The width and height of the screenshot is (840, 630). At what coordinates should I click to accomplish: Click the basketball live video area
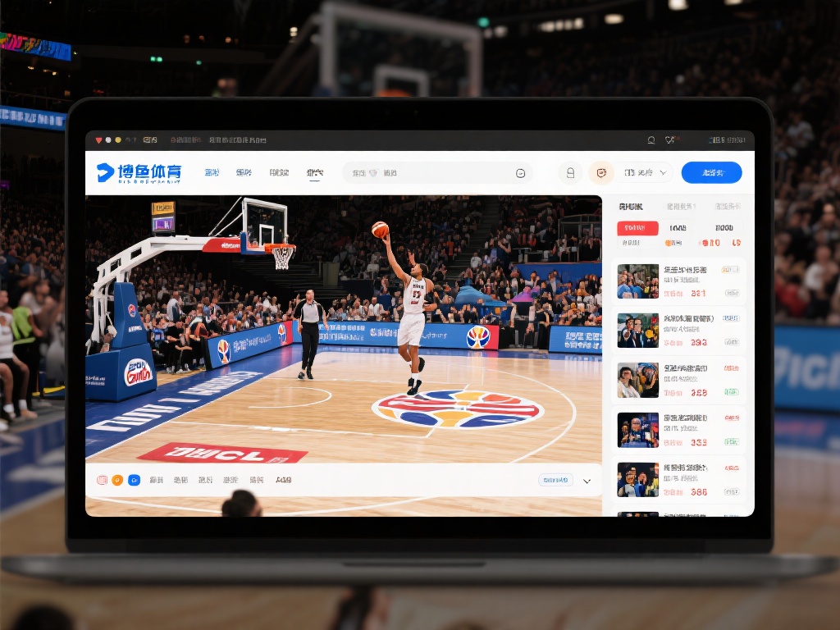[x=345, y=328]
